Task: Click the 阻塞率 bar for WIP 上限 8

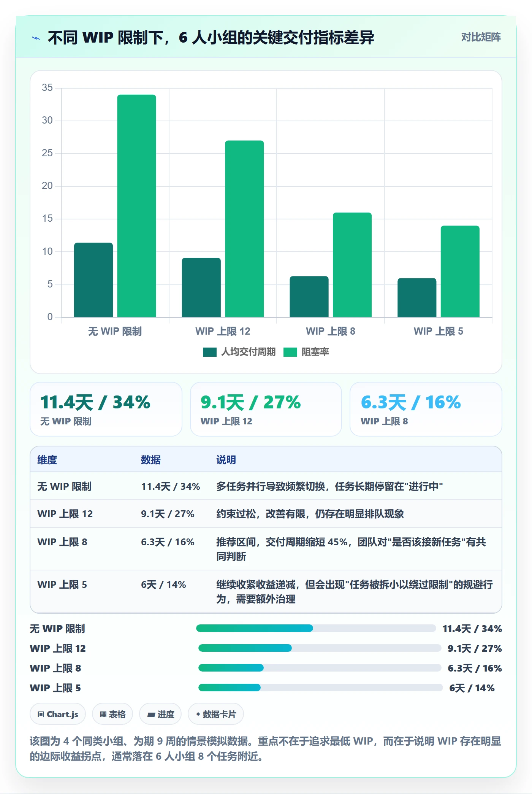Action: [352, 265]
